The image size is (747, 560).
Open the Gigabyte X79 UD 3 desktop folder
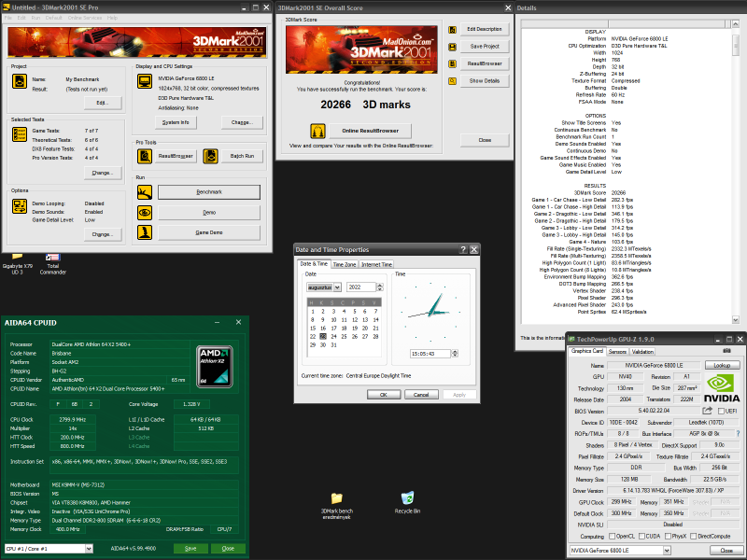point(17,264)
